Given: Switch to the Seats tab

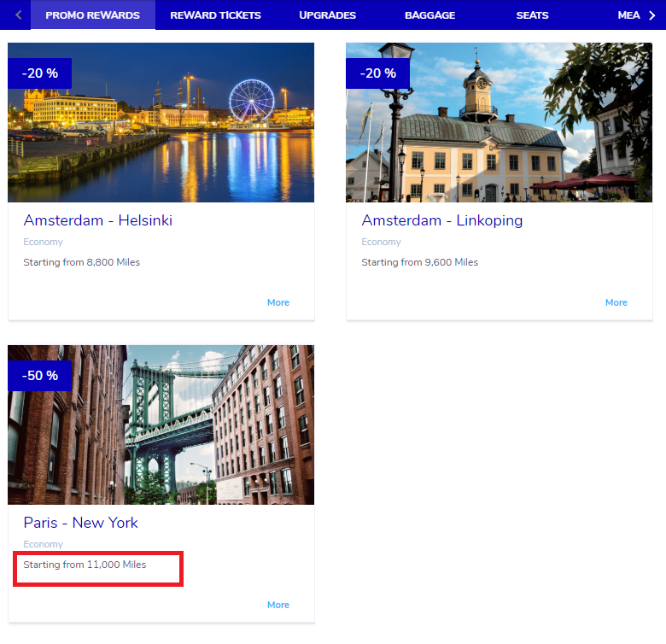Looking at the screenshot, I should [x=532, y=15].
